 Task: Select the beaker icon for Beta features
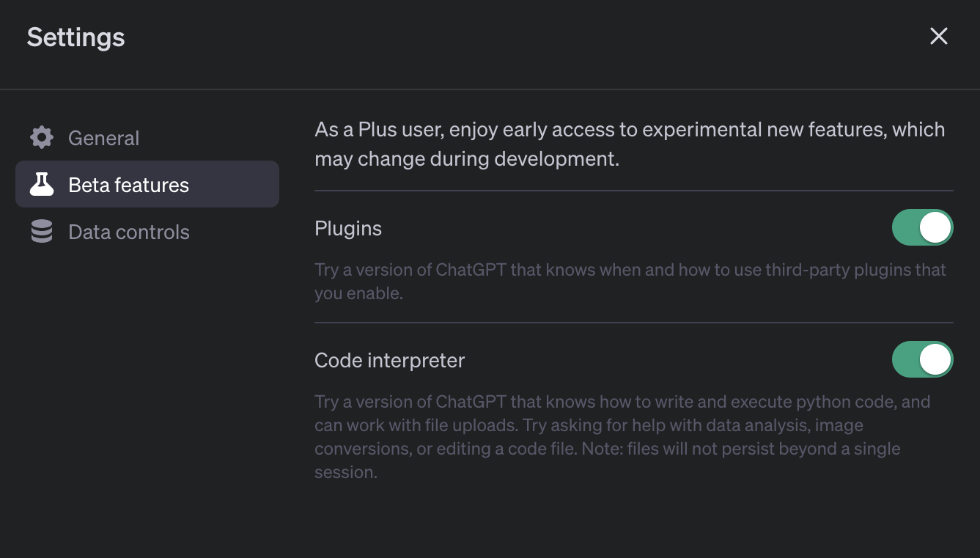[x=43, y=184]
